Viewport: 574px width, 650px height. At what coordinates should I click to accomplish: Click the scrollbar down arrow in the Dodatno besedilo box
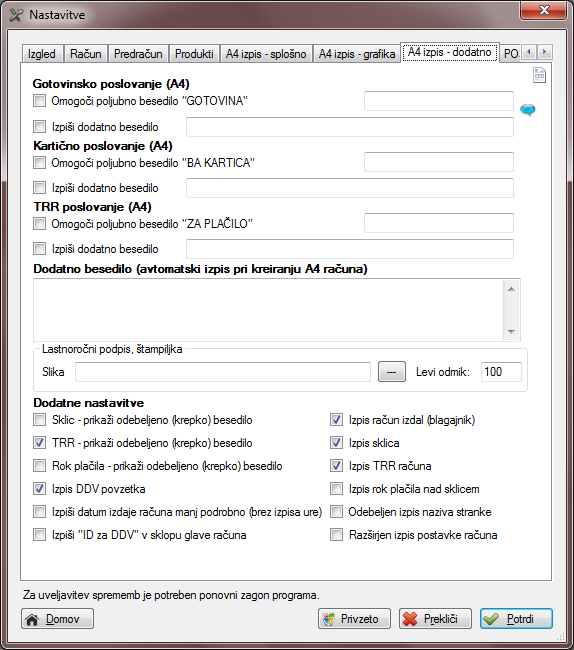pos(511,332)
